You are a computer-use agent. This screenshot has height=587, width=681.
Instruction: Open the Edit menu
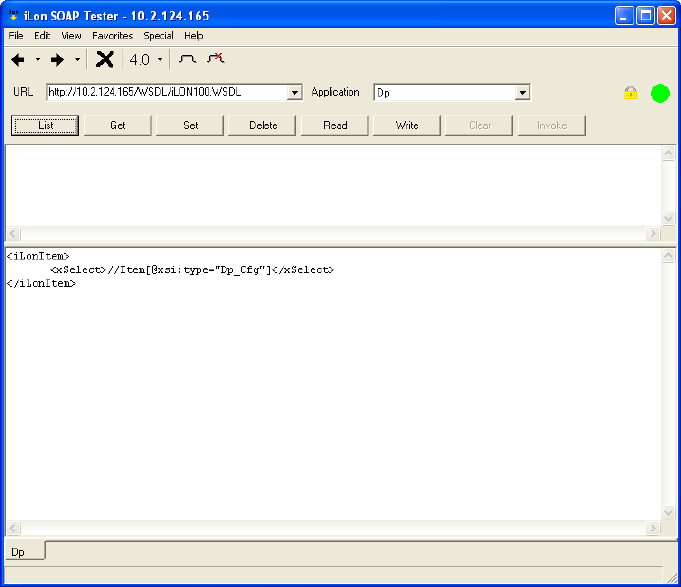pos(42,36)
